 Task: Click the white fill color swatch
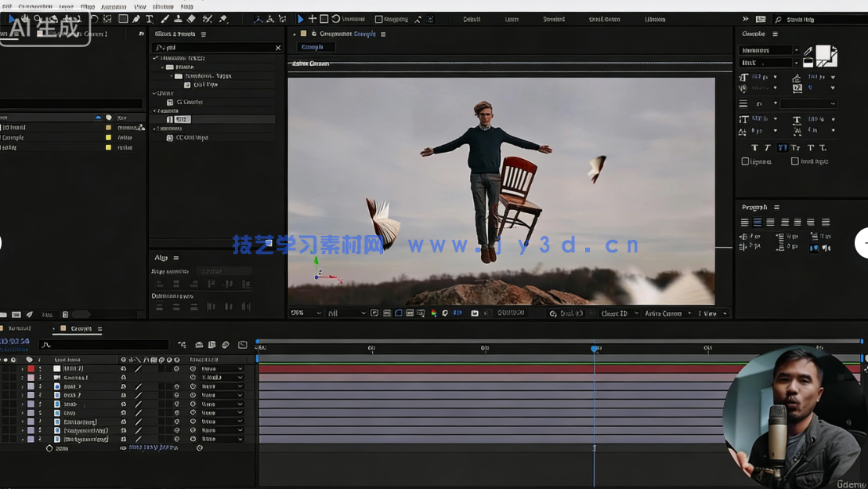click(823, 53)
